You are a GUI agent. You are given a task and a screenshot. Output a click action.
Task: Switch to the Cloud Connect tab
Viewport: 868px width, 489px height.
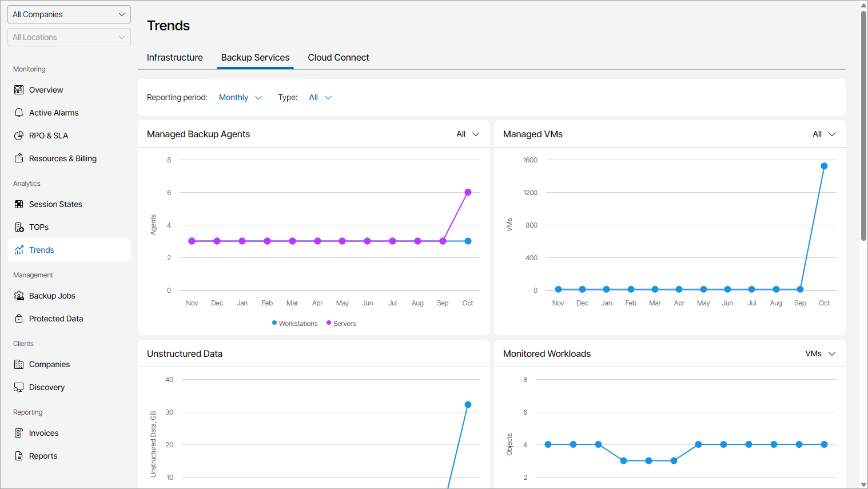[338, 58]
